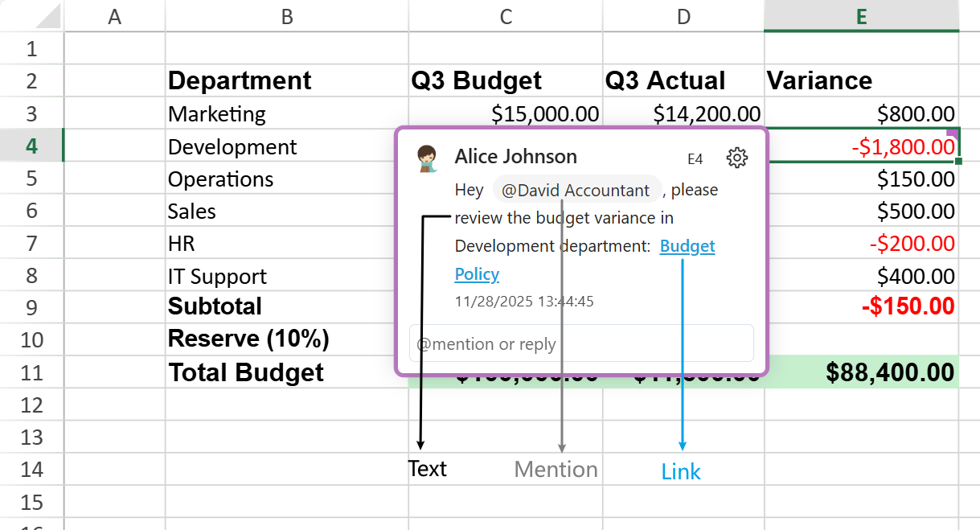Click the @mention or reply field

point(581,344)
